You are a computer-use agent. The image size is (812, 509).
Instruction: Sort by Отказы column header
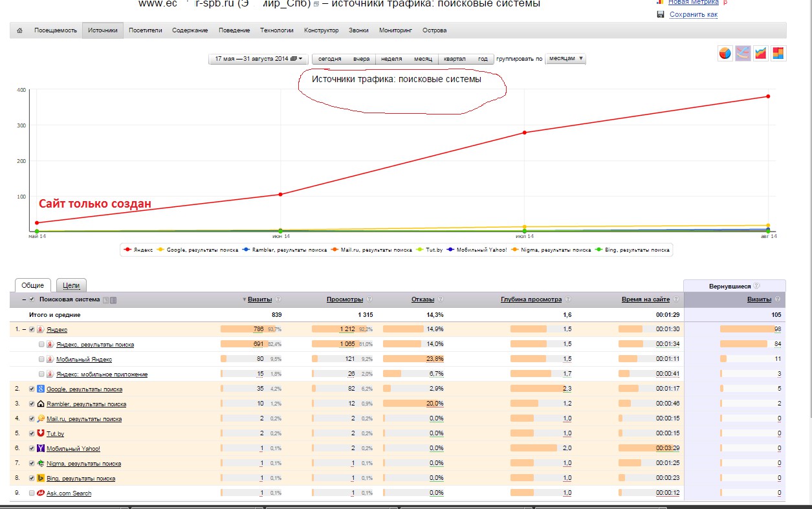click(x=423, y=299)
